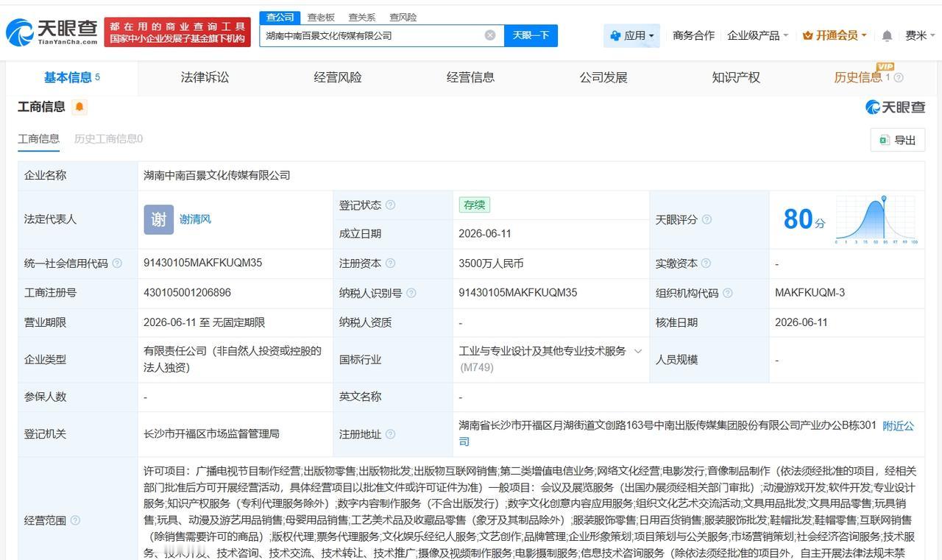This screenshot has height=560, width=942.
Task: Select the 企业类型 value 有限责任公司
Action: [x=233, y=359]
